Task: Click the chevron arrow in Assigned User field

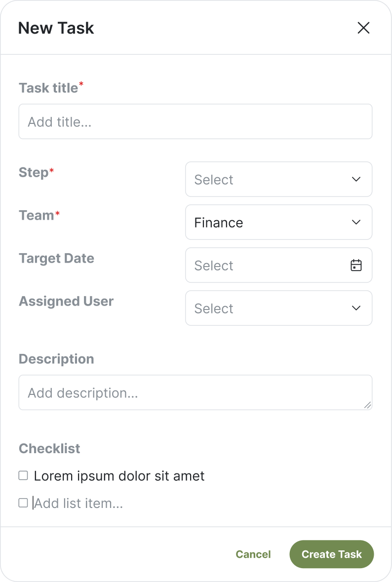Action: [356, 308]
